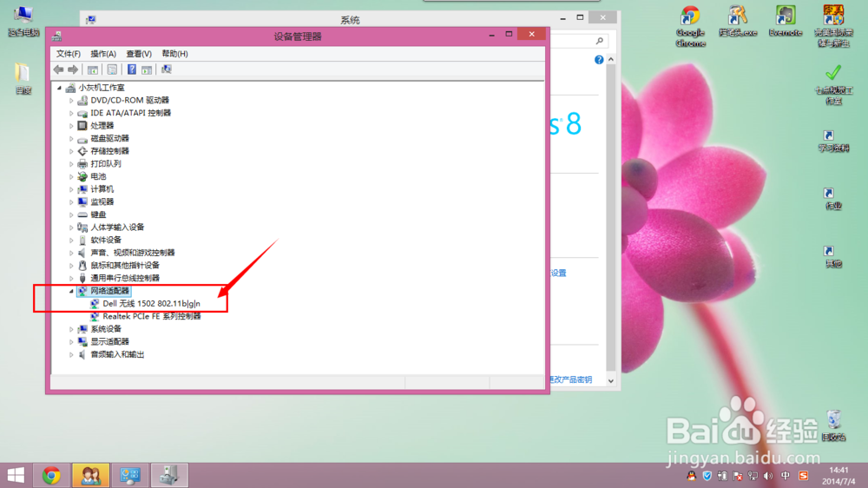Click the 打印队列 printer category icon
The image size is (868, 488).
[x=82, y=164]
